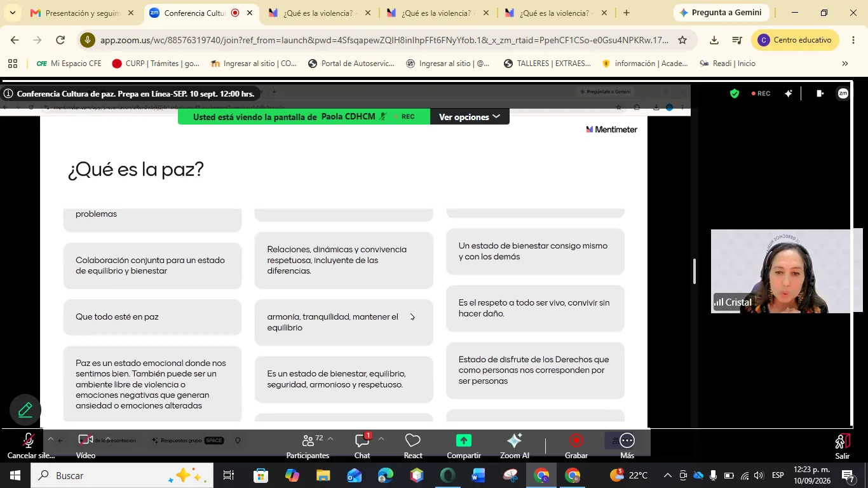
Task: Click the meeting info icon beside the title
Action: [x=8, y=93]
